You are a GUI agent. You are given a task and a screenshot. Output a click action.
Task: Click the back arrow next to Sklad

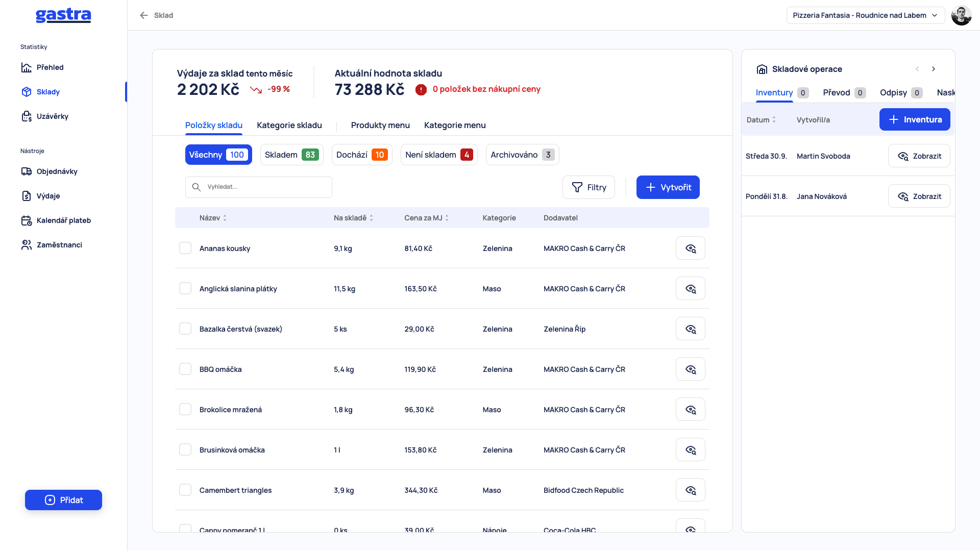pyautogui.click(x=144, y=15)
